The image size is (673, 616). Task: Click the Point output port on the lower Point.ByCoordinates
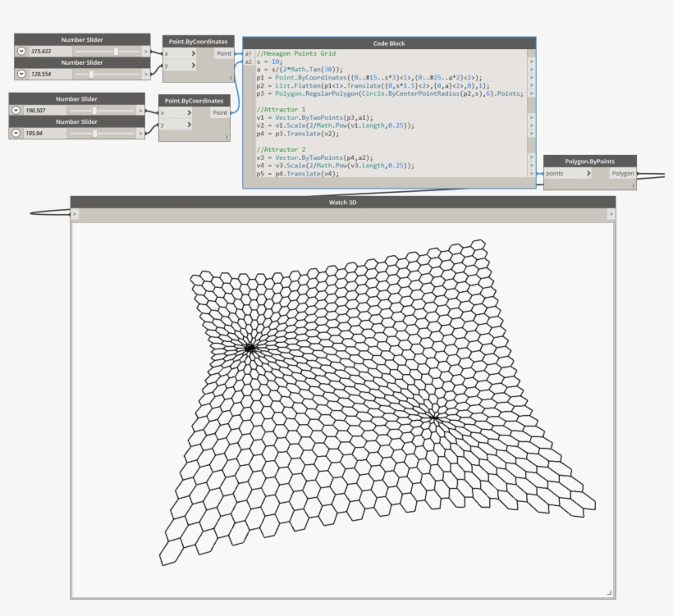(x=221, y=113)
